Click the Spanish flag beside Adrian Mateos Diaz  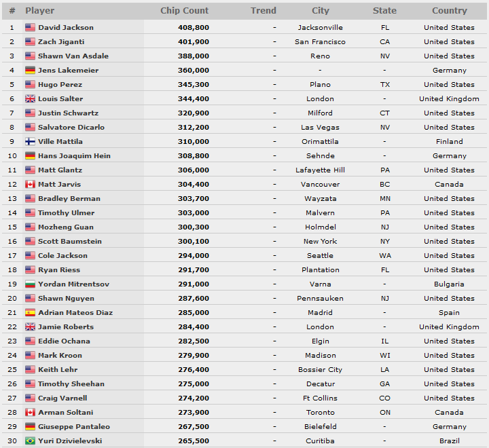pyautogui.click(x=30, y=312)
